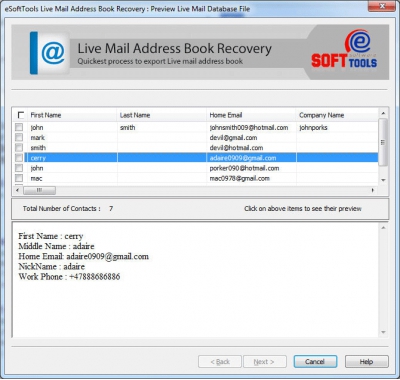This screenshot has height=380, width=400.
Task: Check the box for mark contact
Action: [x=19, y=137]
